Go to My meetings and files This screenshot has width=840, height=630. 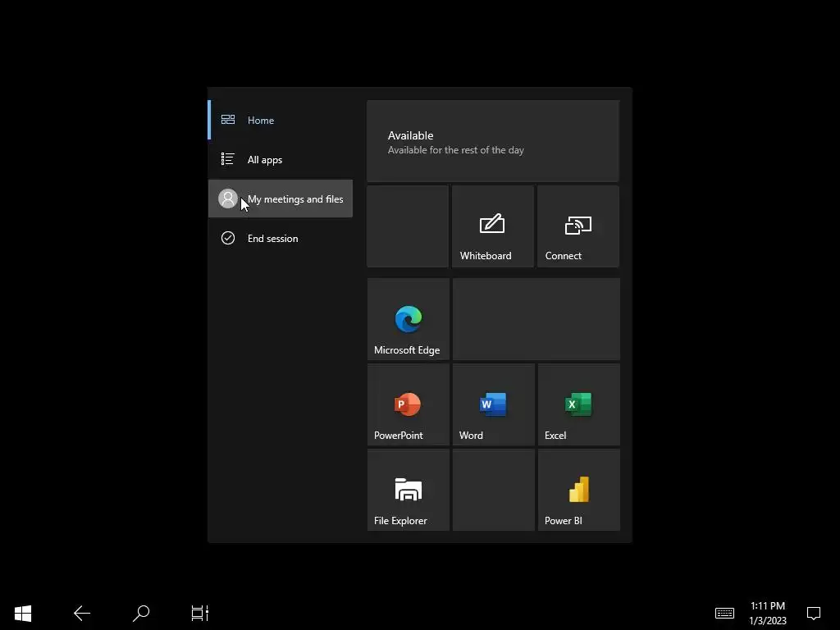click(x=281, y=199)
